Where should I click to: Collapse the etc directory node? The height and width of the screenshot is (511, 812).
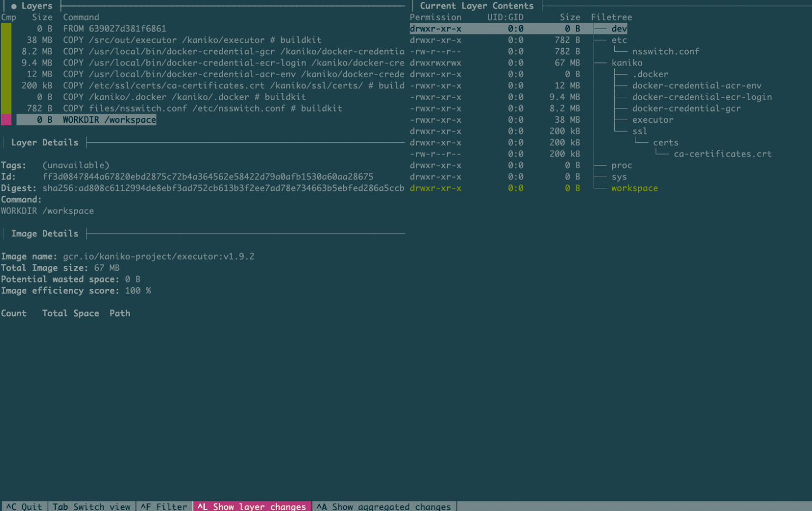619,40
